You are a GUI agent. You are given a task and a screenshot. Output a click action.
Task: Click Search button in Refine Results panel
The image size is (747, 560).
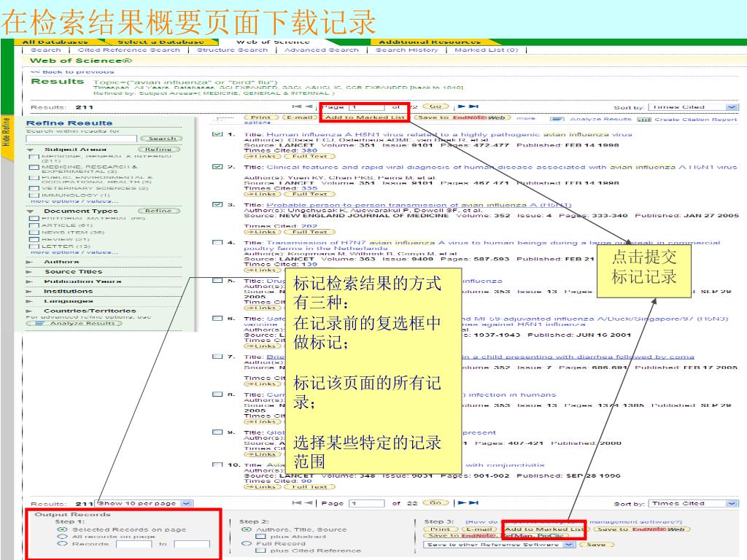pyautogui.click(x=162, y=139)
